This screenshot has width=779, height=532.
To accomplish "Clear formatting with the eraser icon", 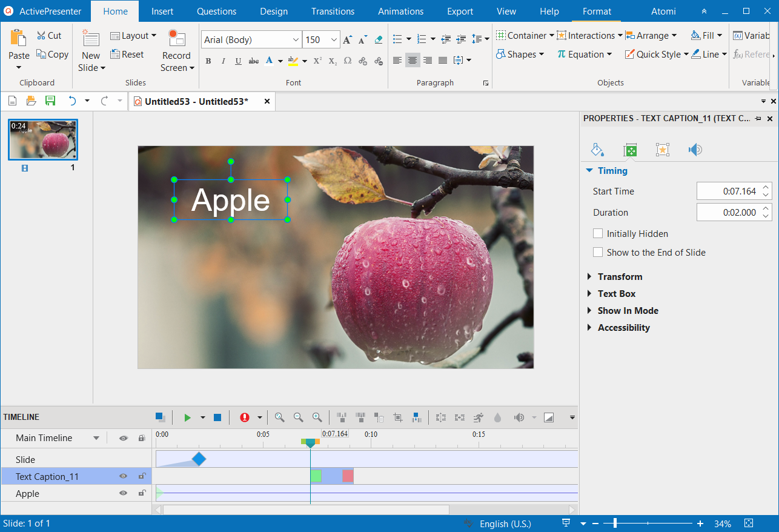I will [379, 39].
